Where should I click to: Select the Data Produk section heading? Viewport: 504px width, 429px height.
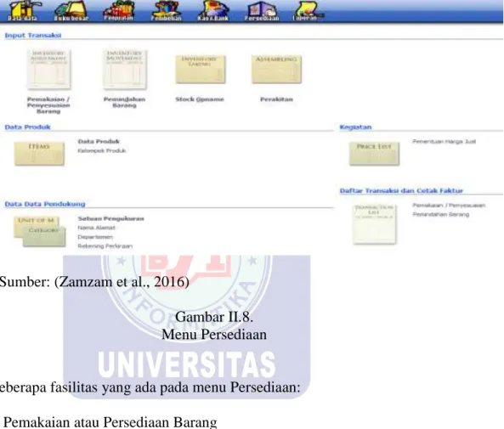click(28, 127)
